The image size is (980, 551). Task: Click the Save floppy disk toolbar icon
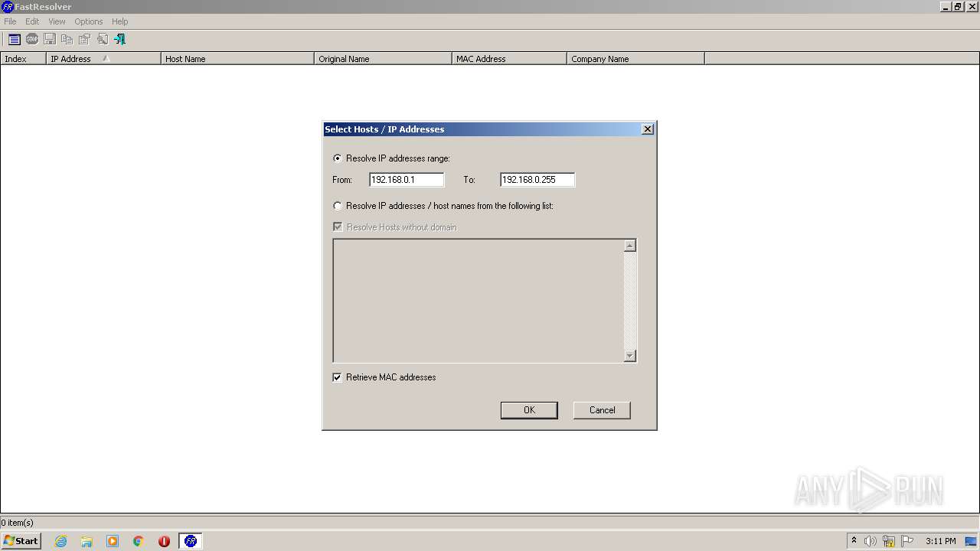pyautogui.click(x=50, y=39)
